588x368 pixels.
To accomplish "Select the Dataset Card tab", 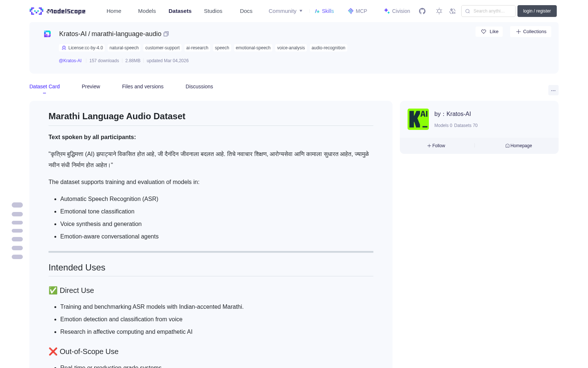I will (x=44, y=86).
